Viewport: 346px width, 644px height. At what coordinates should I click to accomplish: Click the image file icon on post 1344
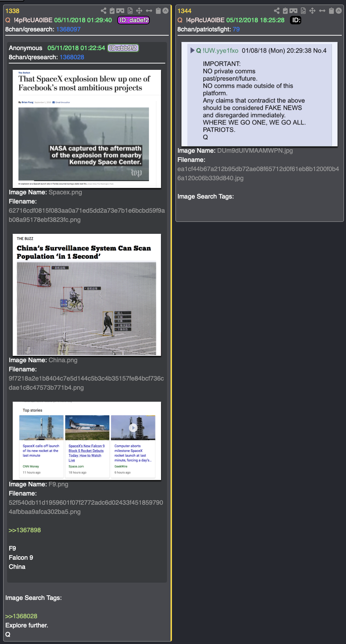coord(303,11)
